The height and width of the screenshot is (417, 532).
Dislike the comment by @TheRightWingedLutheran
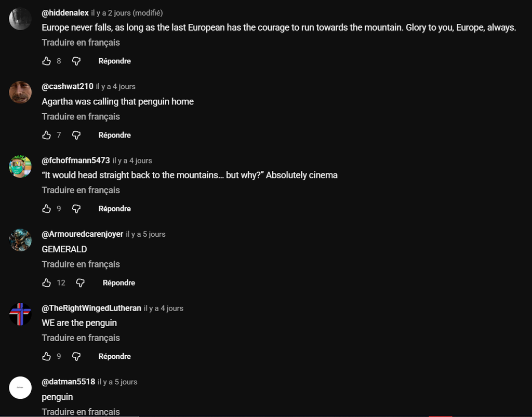(76, 357)
